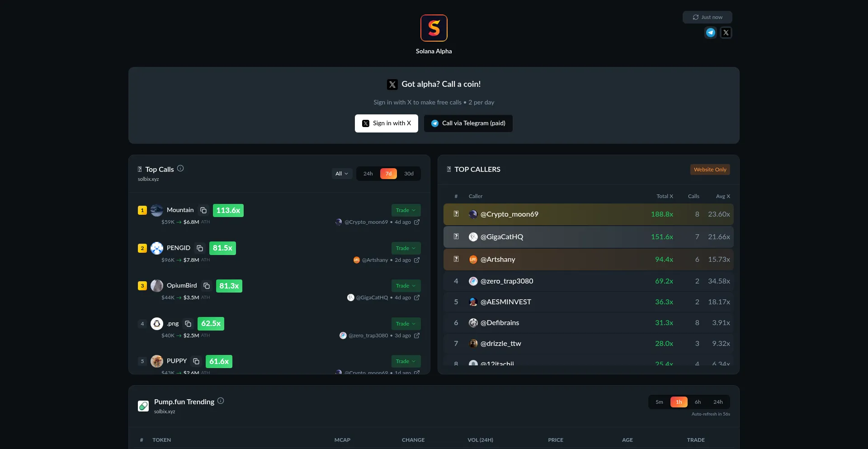The width and height of the screenshot is (868, 449).
Task: Click @drizzle_ttw avatar in Top Callers
Action: [473, 344]
